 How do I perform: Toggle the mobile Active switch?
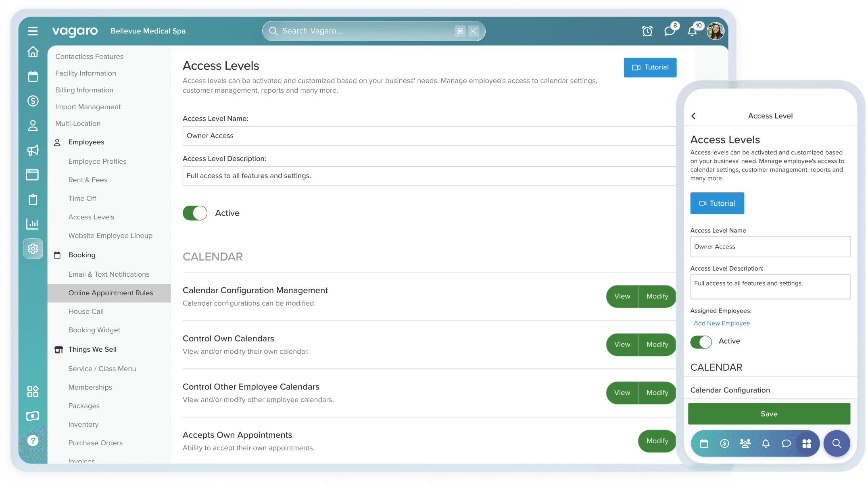point(701,342)
